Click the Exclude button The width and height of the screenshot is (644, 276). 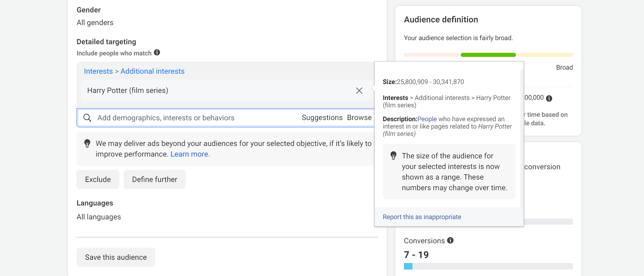tap(98, 179)
